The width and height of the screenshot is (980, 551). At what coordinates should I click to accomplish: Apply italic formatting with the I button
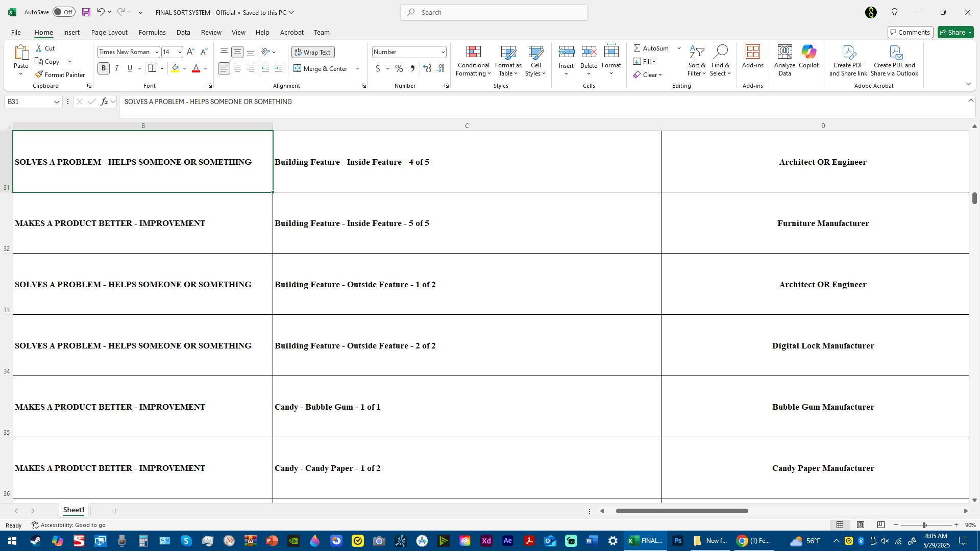click(x=117, y=68)
